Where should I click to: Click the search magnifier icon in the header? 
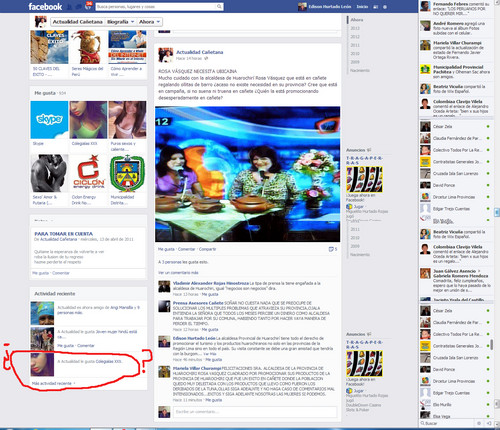(x=219, y=6)
